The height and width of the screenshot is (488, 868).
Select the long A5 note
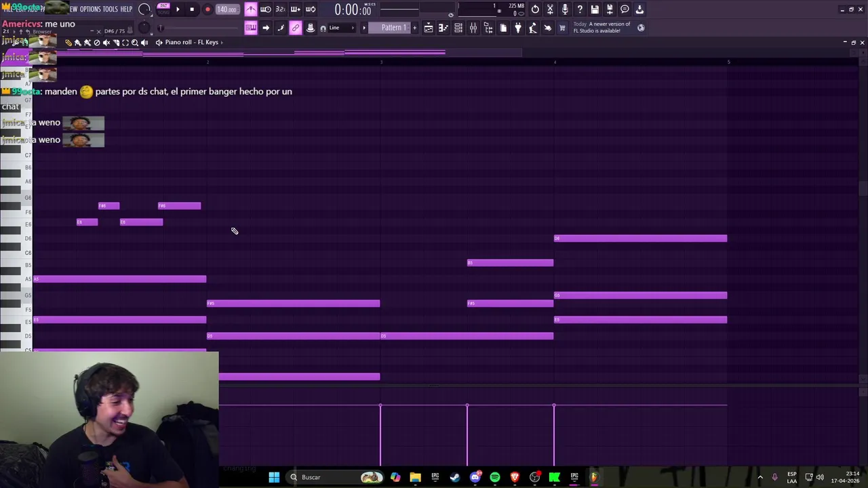(119, 279)
